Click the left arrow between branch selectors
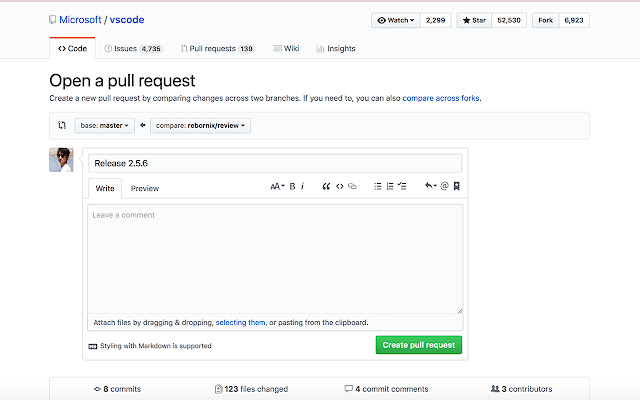The image size is (640, 400). click(142, 125)
